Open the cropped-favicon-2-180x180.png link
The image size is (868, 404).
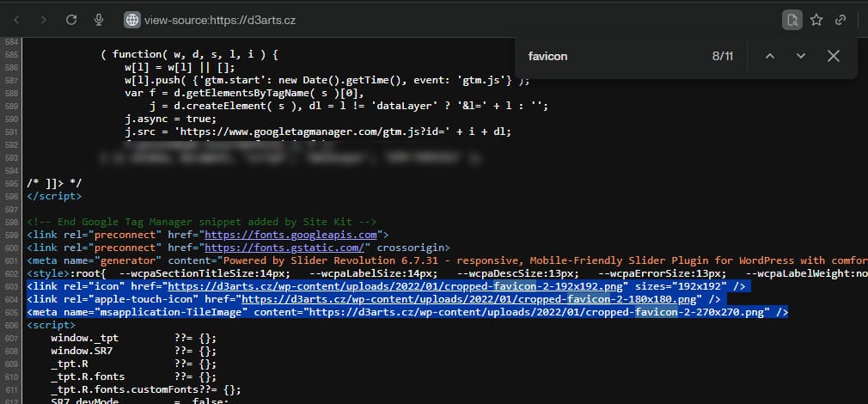click(468, 298)
